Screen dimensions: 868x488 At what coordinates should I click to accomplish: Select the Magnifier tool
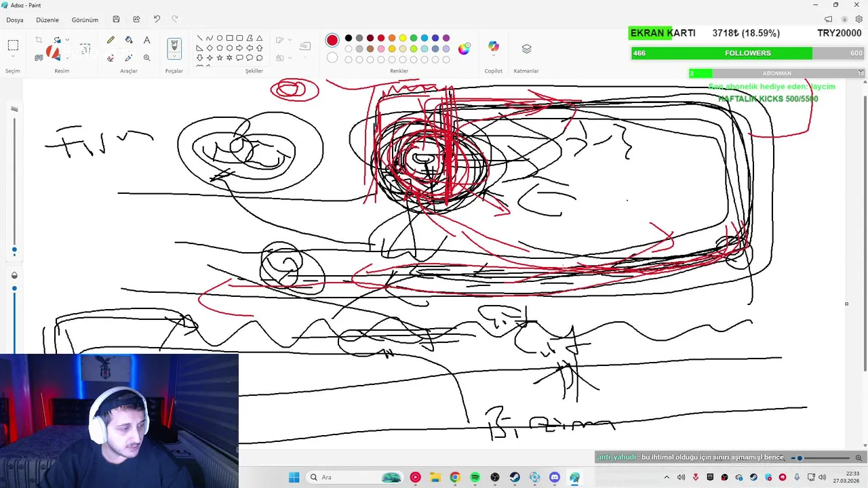[146, 58]
